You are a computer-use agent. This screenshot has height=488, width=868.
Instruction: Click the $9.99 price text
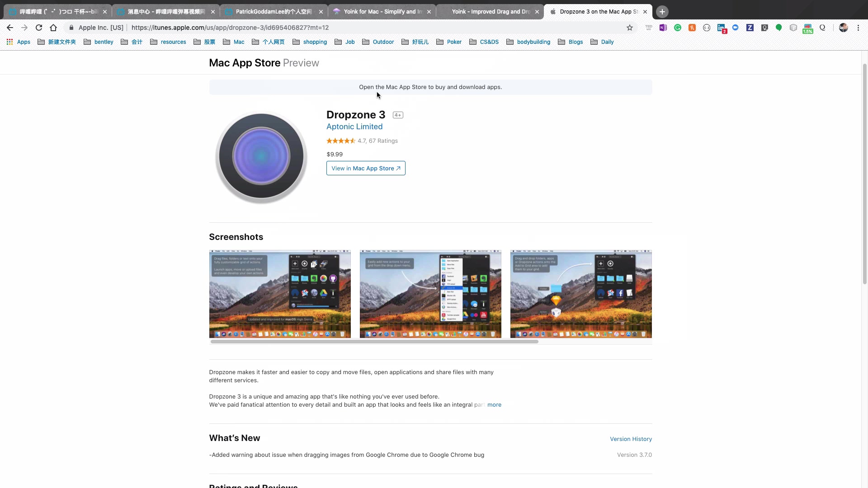point(335,154)
